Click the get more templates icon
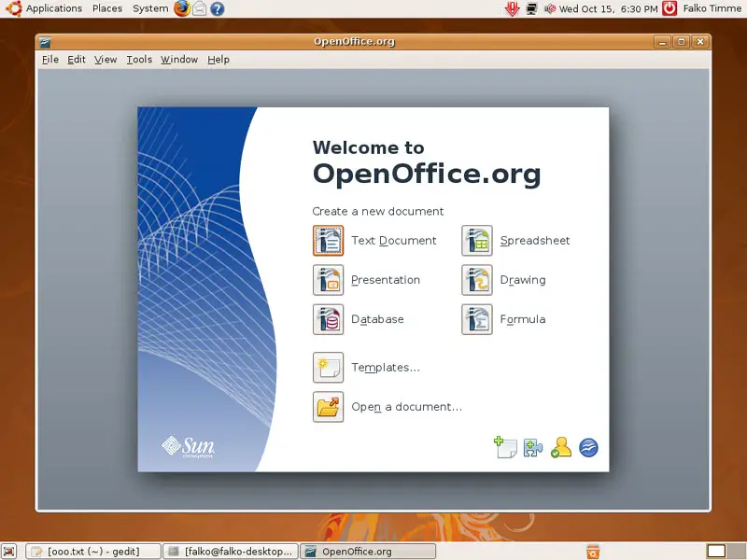The height and width of the screenshot is (560, 747). pyautogui.click(x=505, y=447)
